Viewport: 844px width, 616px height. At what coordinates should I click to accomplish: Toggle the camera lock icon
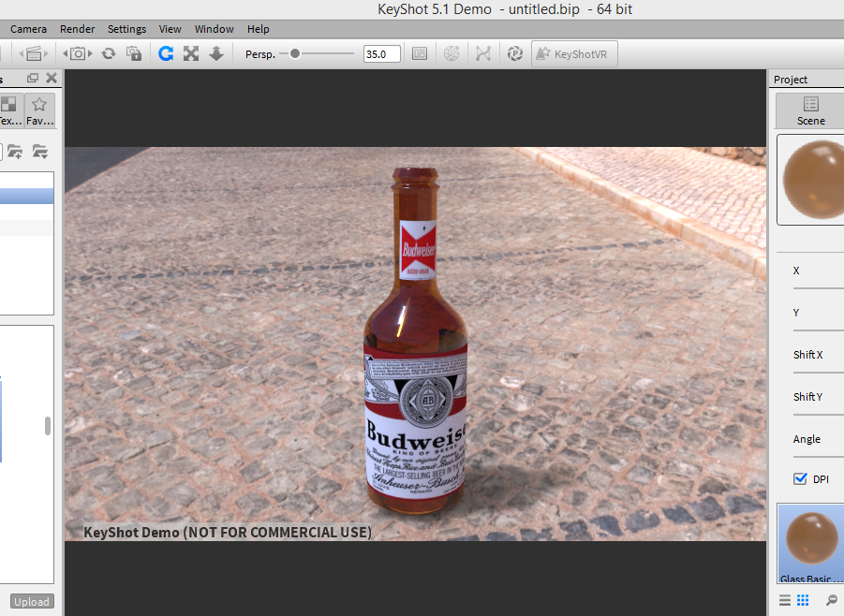[x=134, y=53]
